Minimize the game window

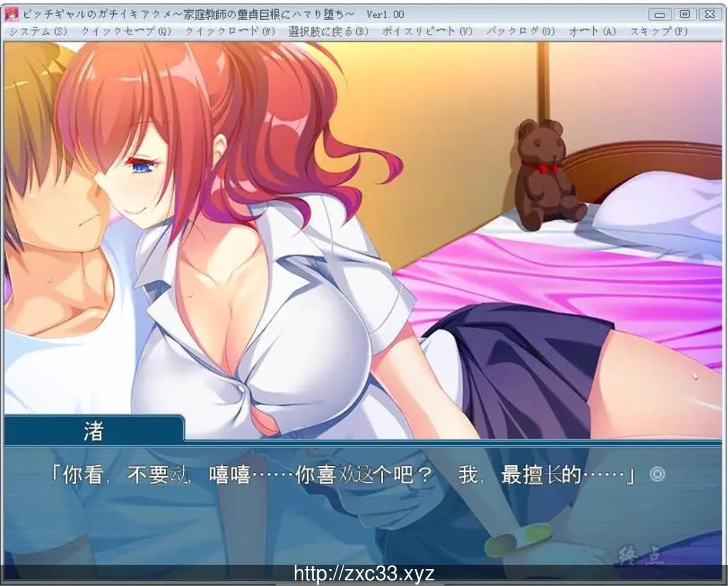[659, 14]
